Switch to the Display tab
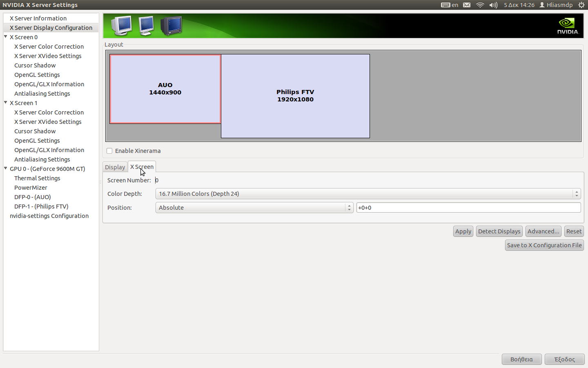Image resolution: width=588 pixels, height=368 pixels. pos(115,167)
